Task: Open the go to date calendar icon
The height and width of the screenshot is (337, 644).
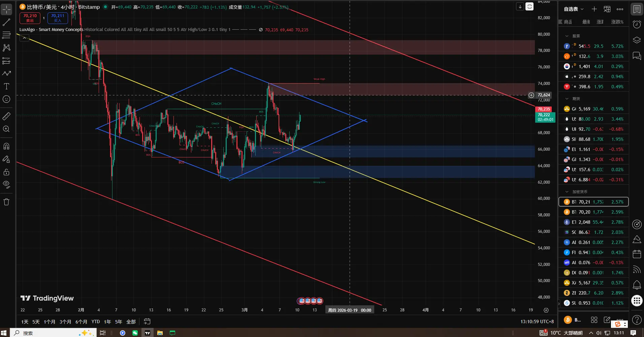Action: click(147, 321)
